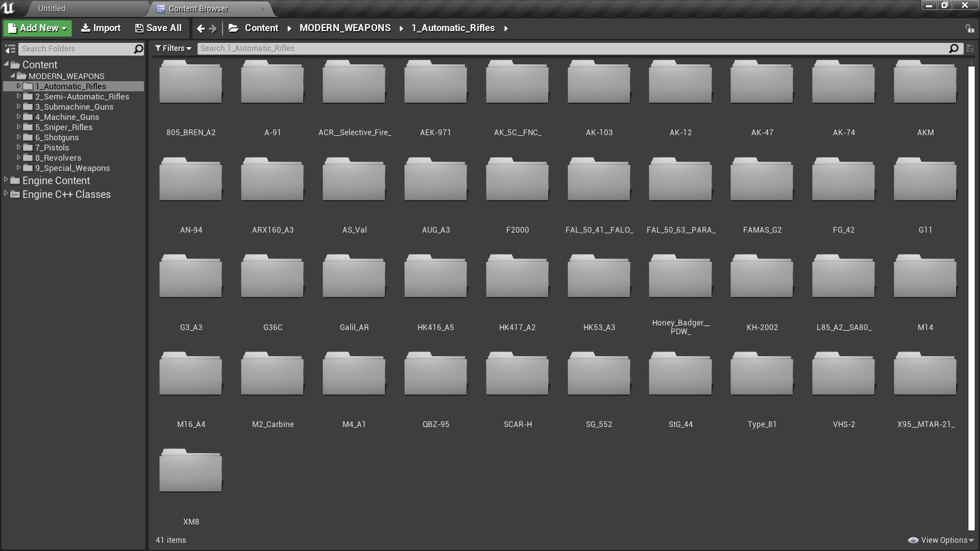Click the back navigation arrow
This screenshot has height=551, width=980.
coord(201,28)
